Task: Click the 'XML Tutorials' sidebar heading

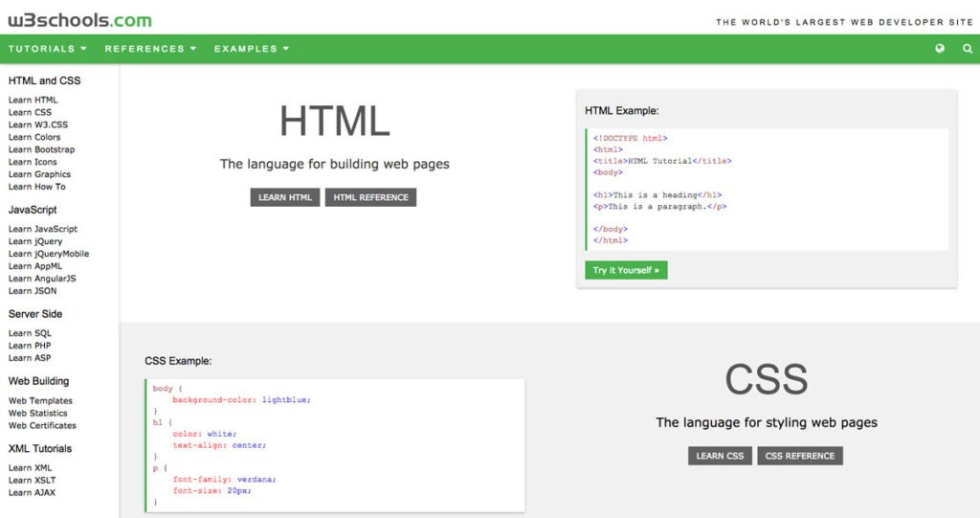Action: pos(40,448)
